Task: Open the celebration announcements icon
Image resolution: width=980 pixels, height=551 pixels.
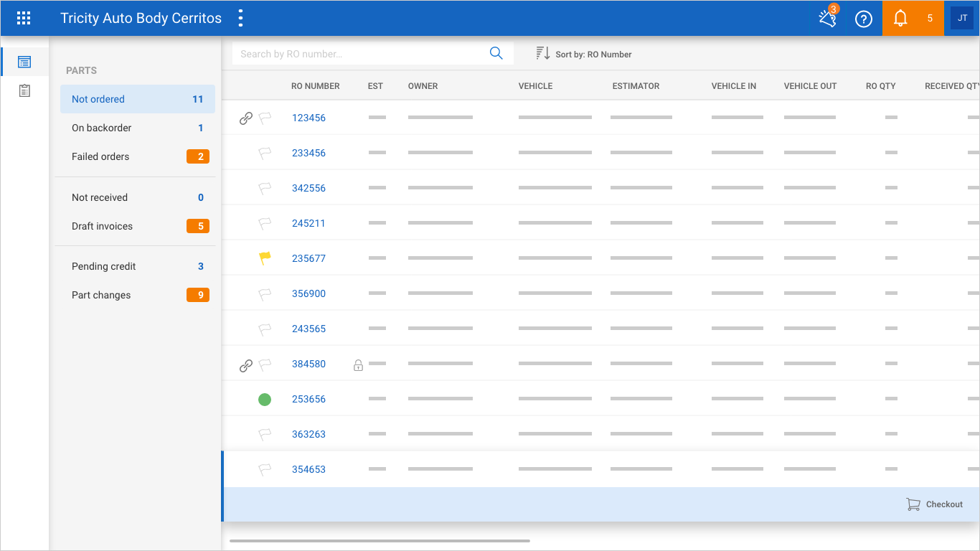Action: pos(828,19)
